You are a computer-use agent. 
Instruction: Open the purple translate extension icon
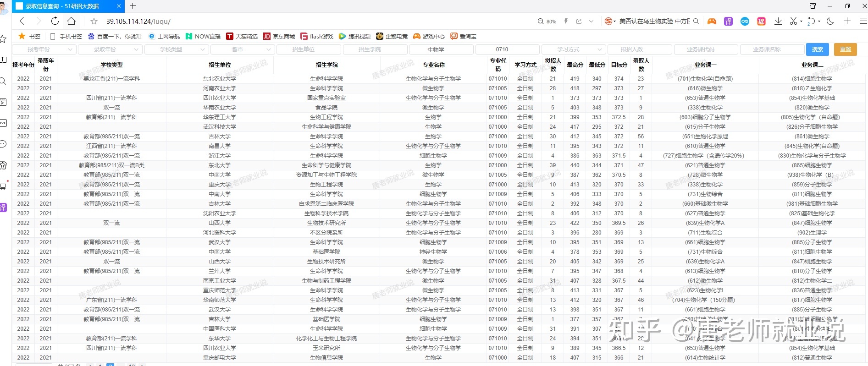point(728,22)
